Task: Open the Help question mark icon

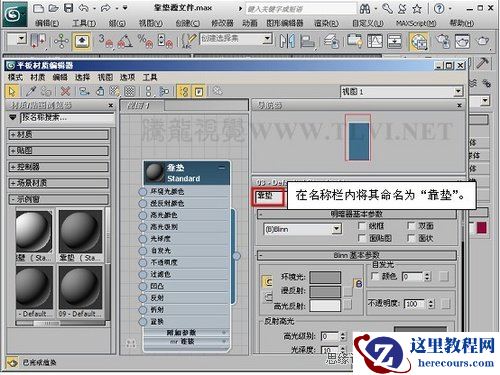Action: [439, 9]
